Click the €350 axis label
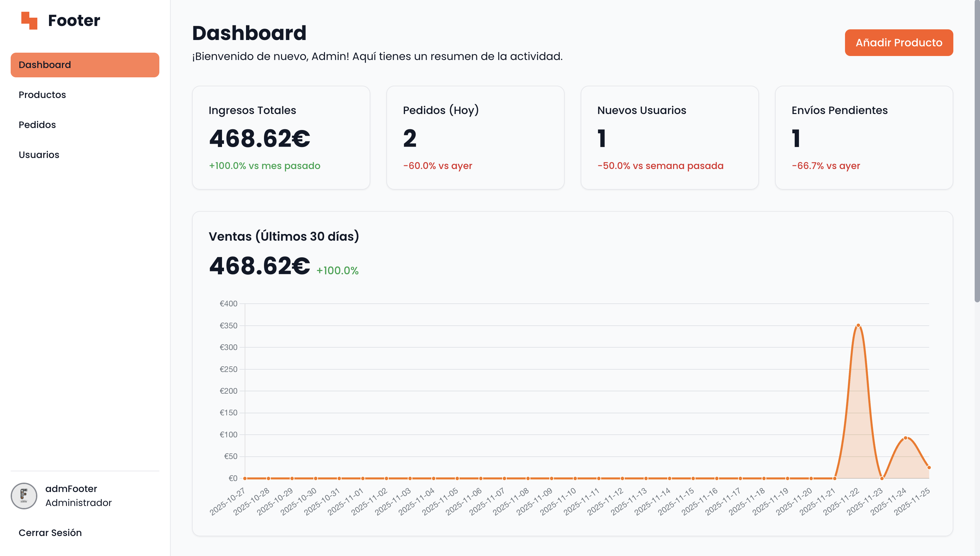Viewport: 980px width, 556px height. [228, 326]
